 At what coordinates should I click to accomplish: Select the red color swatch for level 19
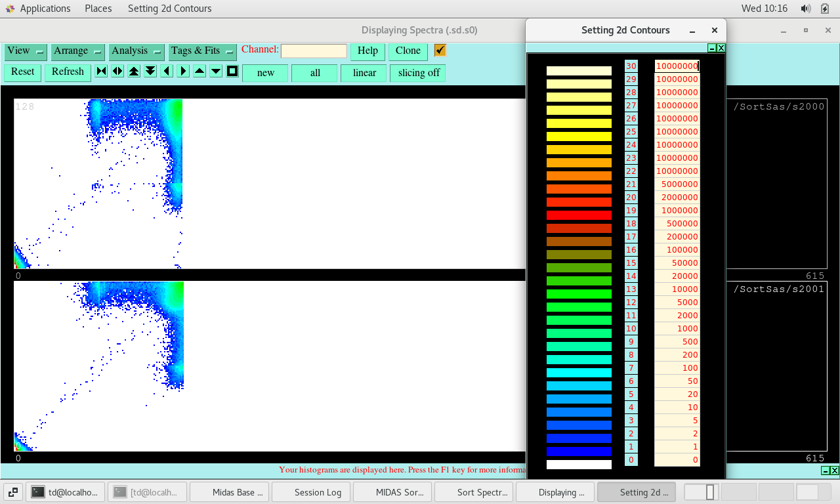click(579, 215)
